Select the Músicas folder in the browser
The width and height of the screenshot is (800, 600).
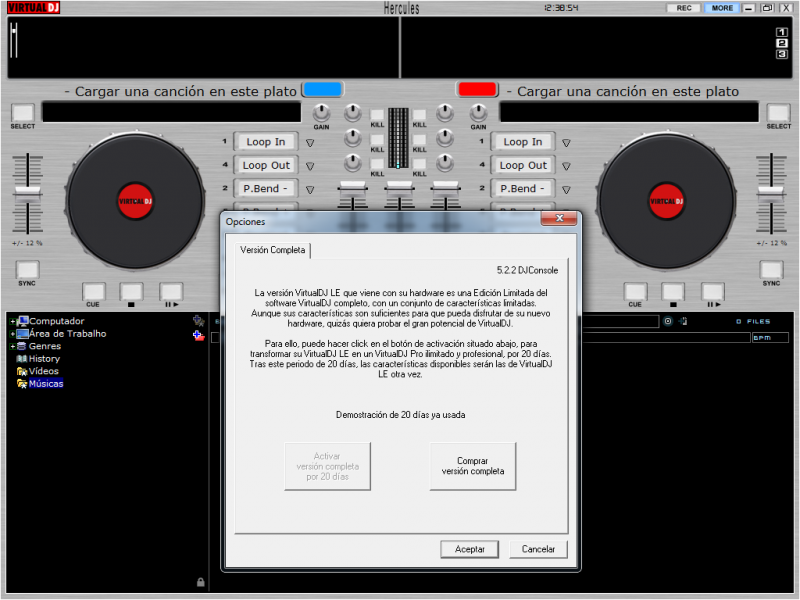click(x=46, y=384)
